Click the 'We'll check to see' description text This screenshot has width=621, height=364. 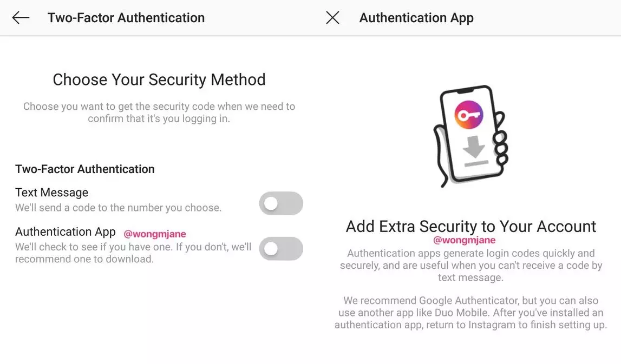pyautogui.click(x=133, y=253)
